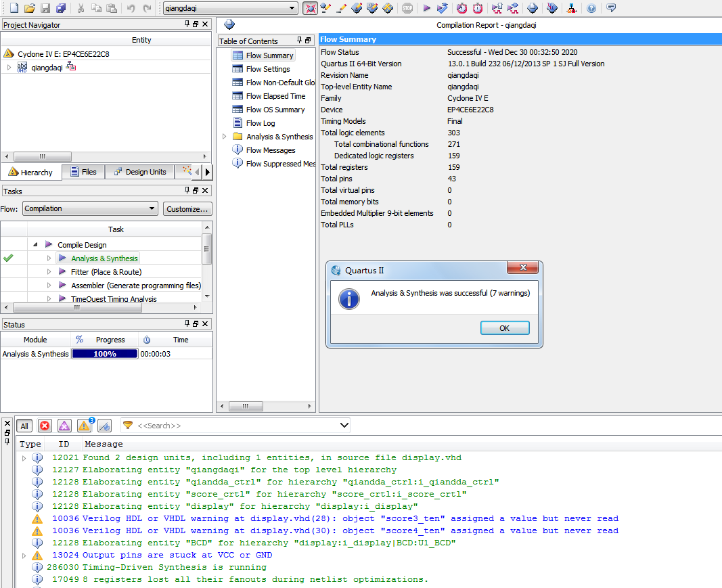The width and height of the screenshot is (722, 588).
Task: Save the current file
Action: 45,8
